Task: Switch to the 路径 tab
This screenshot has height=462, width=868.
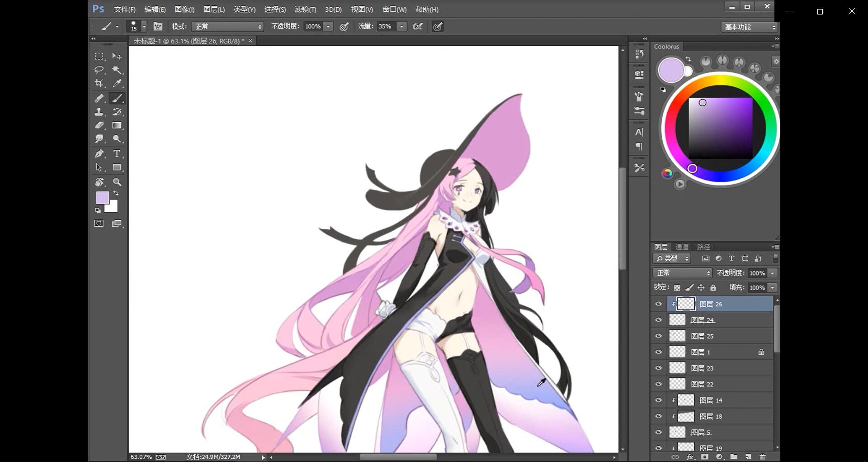Action: pyautogui.click(x=703, y=247)
